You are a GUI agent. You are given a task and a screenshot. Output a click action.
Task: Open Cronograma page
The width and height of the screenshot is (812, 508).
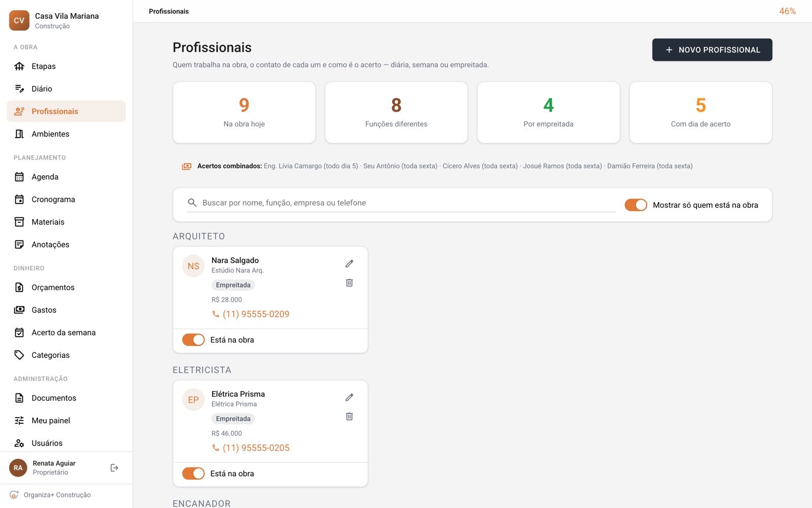pos(66,199)
